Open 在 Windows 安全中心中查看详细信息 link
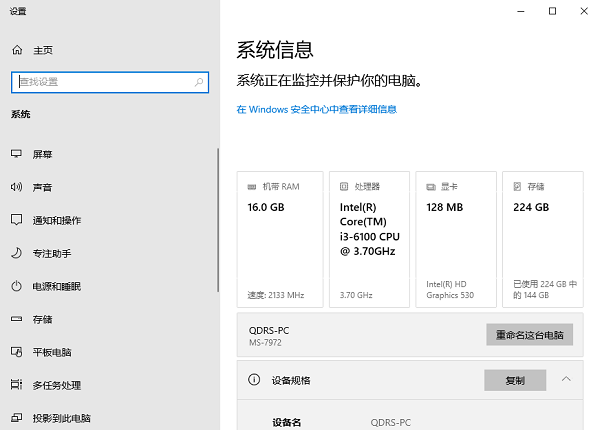The width and height of the screenshot is (600, 430). click(x=317, y=109)
